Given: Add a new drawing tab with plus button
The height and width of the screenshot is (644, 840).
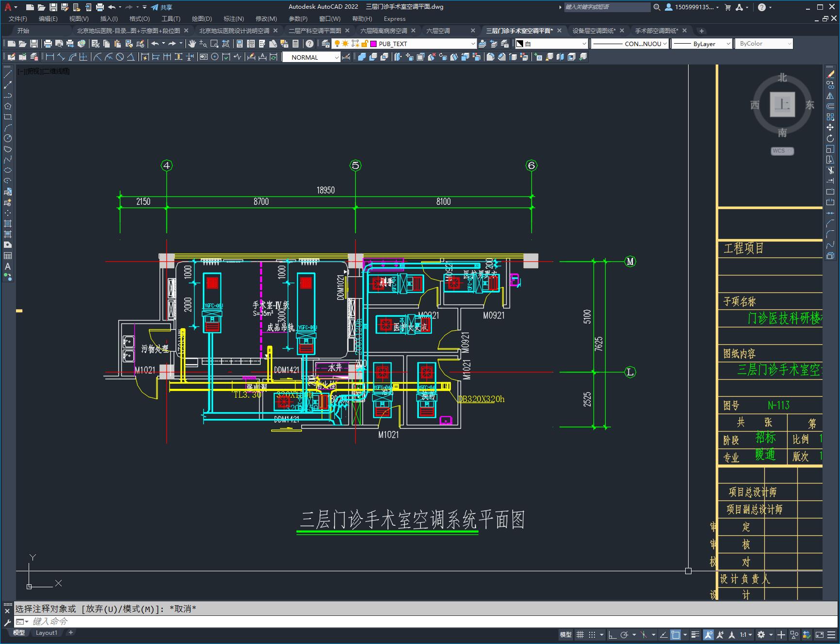Looking at the screenshot, I should pyautogui.click(x=701, y=31).
